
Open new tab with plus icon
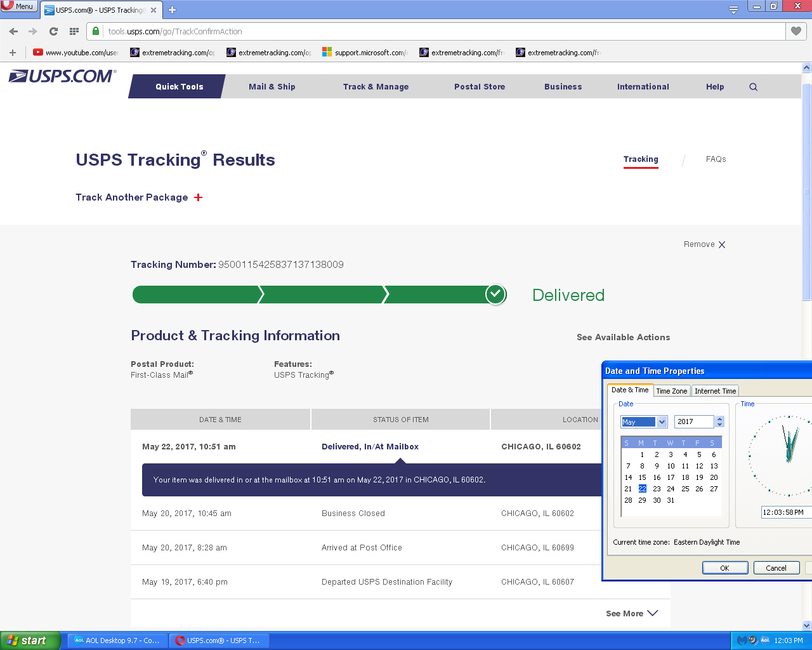pyautogui.click(x=172, y=10)
